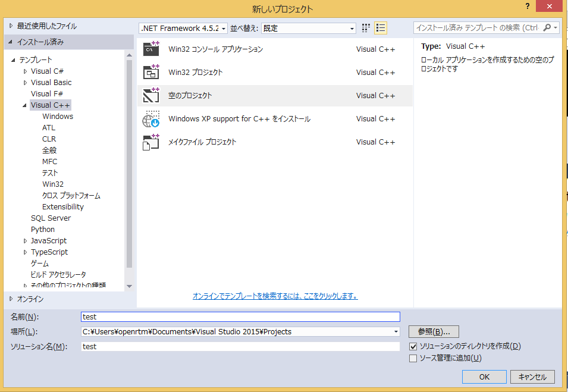The image size is (568, 392).
Task: Select MFC under Visual C++
Action: [x=50, y=162]
